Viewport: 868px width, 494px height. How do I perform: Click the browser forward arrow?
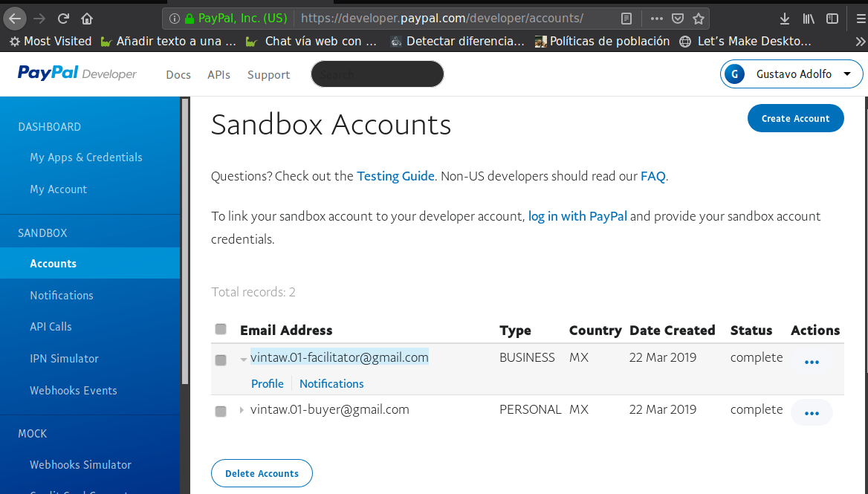point(39,19)
